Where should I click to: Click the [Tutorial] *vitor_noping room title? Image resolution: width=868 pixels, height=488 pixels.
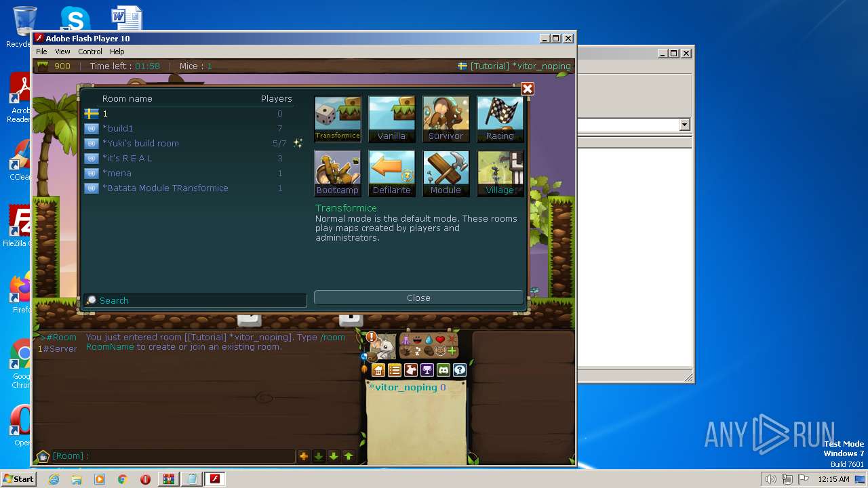[x=521, y=66]
